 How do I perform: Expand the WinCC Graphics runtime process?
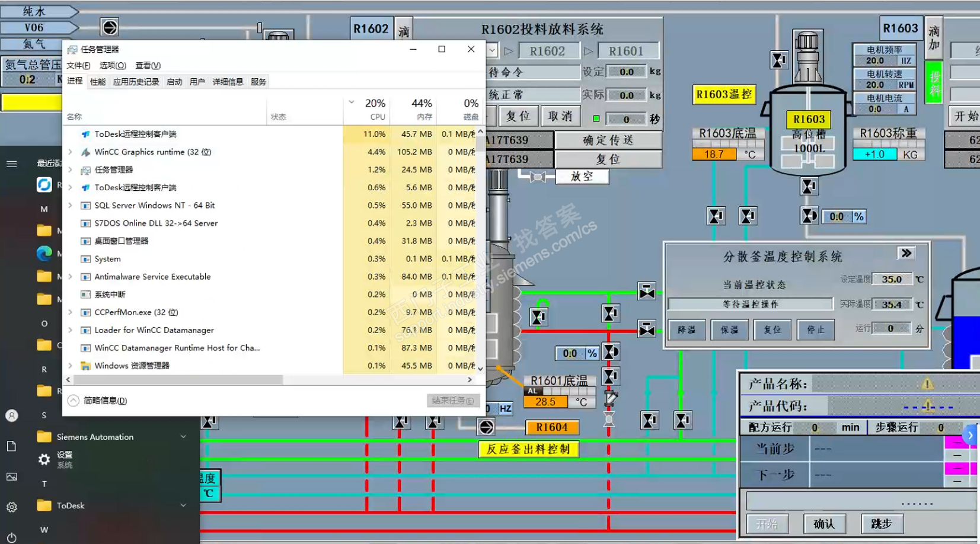71,152
